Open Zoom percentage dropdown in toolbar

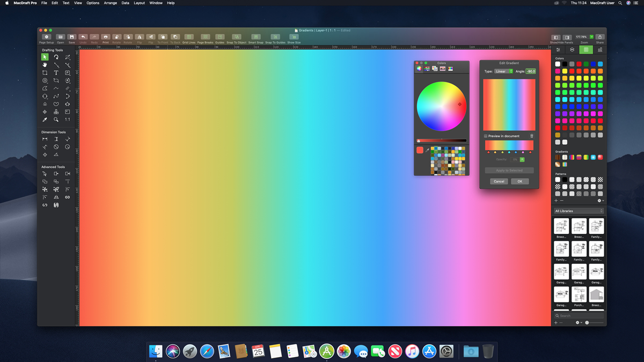592,37
